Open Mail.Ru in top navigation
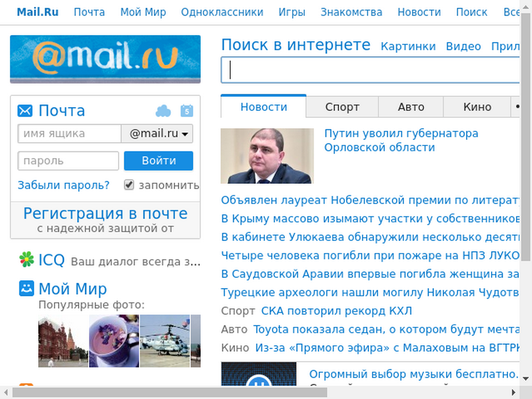The width and height of the screenshot is (532, 399). (37, 12)
